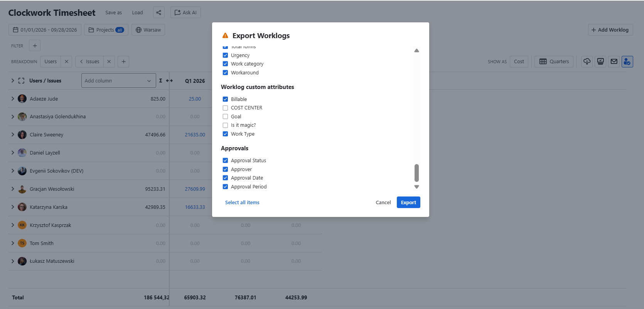
Task: Remove the Users breakdown with its X
Action: [66, 62]
